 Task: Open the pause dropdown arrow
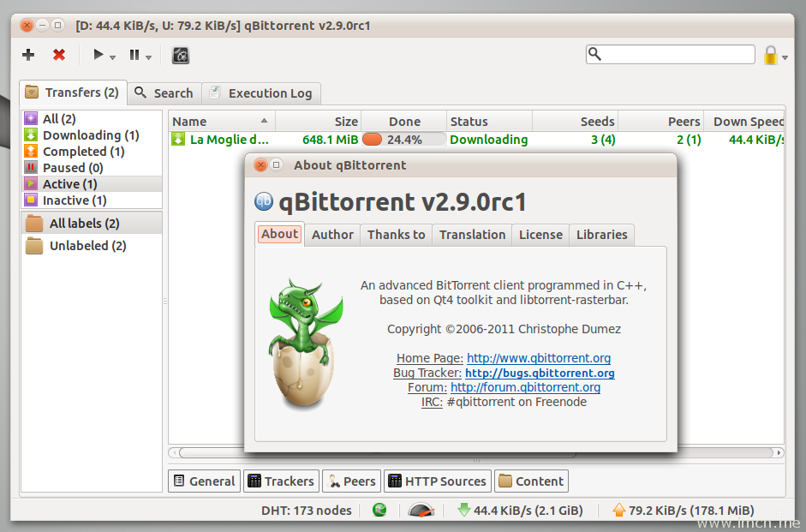pos(148,57)
